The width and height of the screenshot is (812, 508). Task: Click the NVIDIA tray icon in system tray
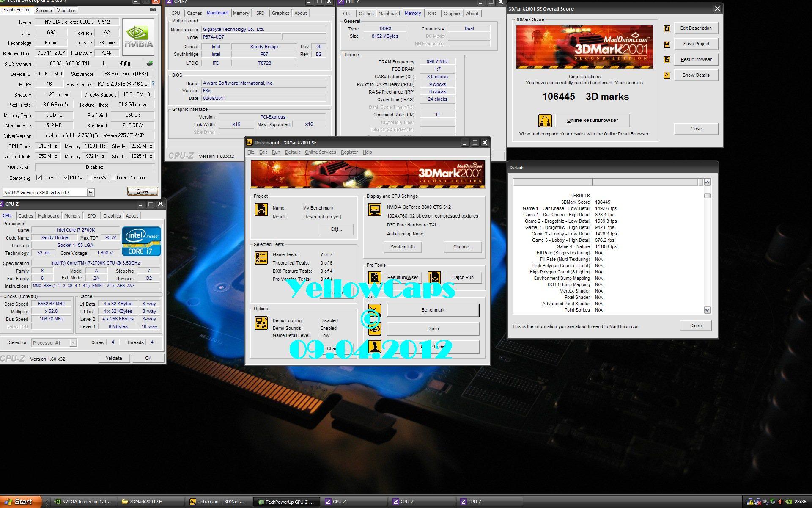tap(789, 502)
